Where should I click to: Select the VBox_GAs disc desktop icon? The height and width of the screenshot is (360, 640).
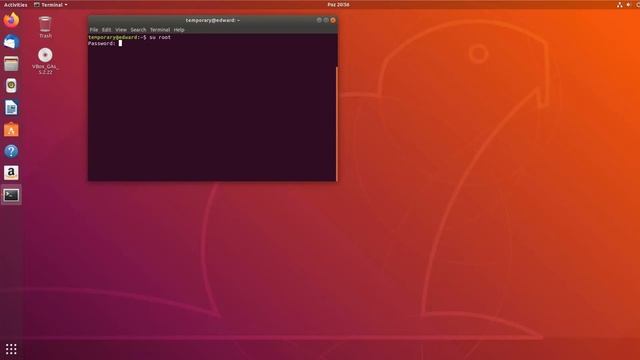(45, 61)
